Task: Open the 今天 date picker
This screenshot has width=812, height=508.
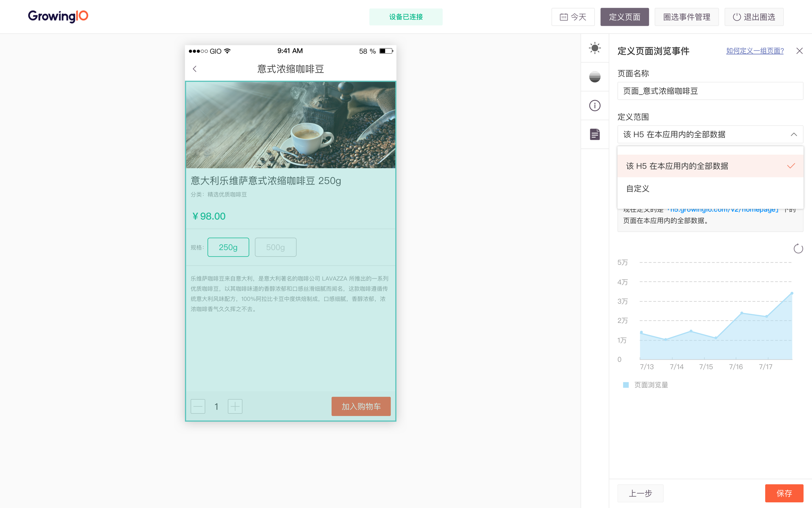Action: pyautogui.click(x=573, y=17)
